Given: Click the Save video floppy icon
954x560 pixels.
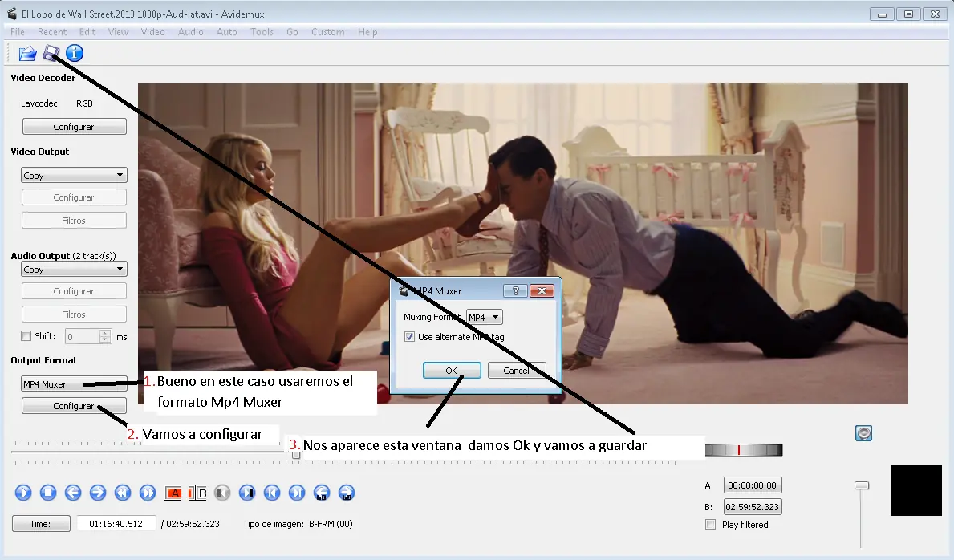Looking at the screenshot, I should coord(51,54).
